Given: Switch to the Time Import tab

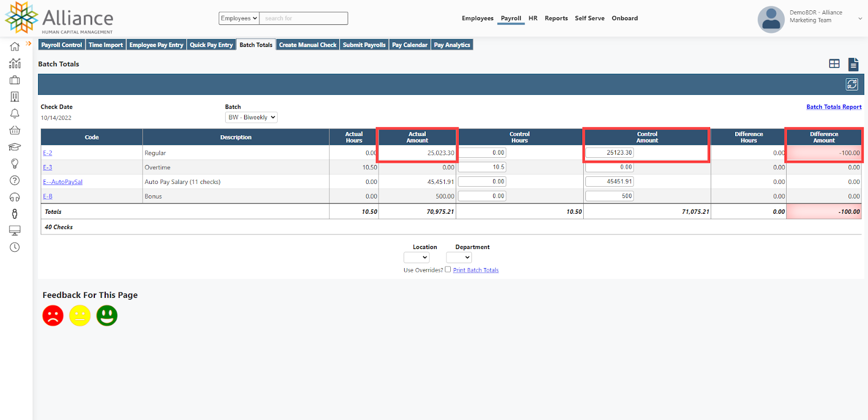Looking at the screenshot, I should tap(106, 45).
